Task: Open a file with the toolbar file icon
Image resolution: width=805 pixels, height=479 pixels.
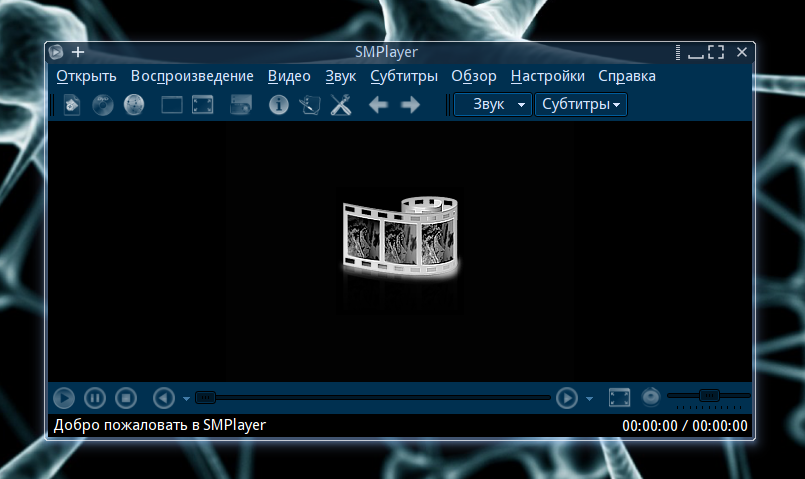Action: (72, 105)
